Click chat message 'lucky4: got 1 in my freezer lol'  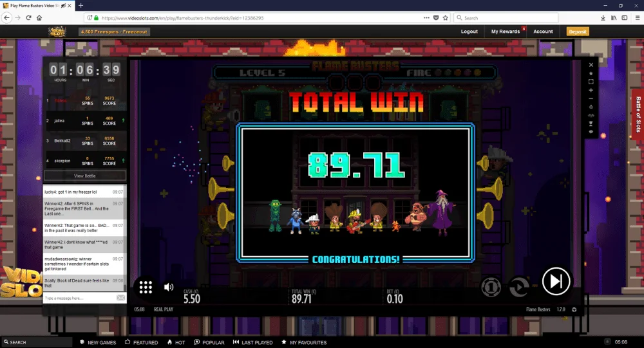pos(84,192)
